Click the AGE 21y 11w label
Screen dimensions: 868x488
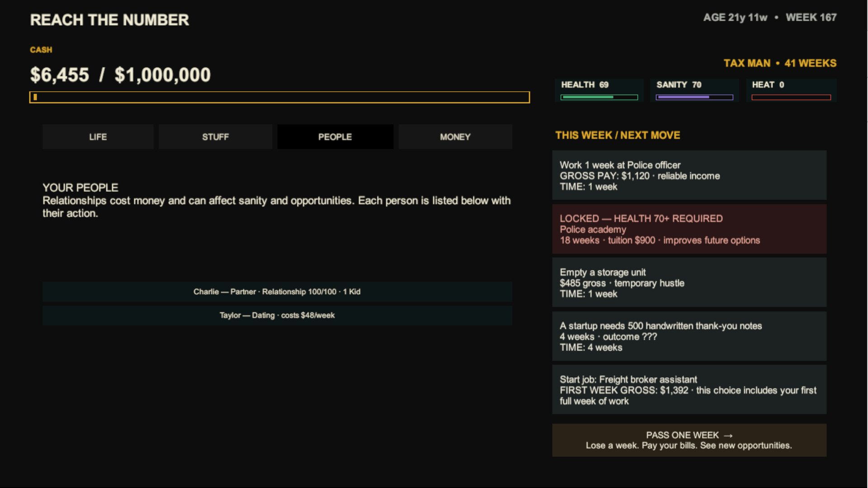coord(735,18)
